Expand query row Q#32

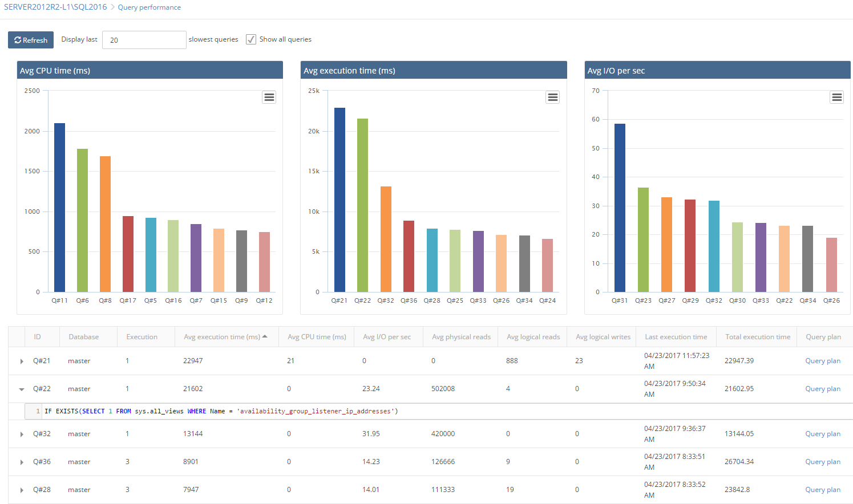point(22,433)
